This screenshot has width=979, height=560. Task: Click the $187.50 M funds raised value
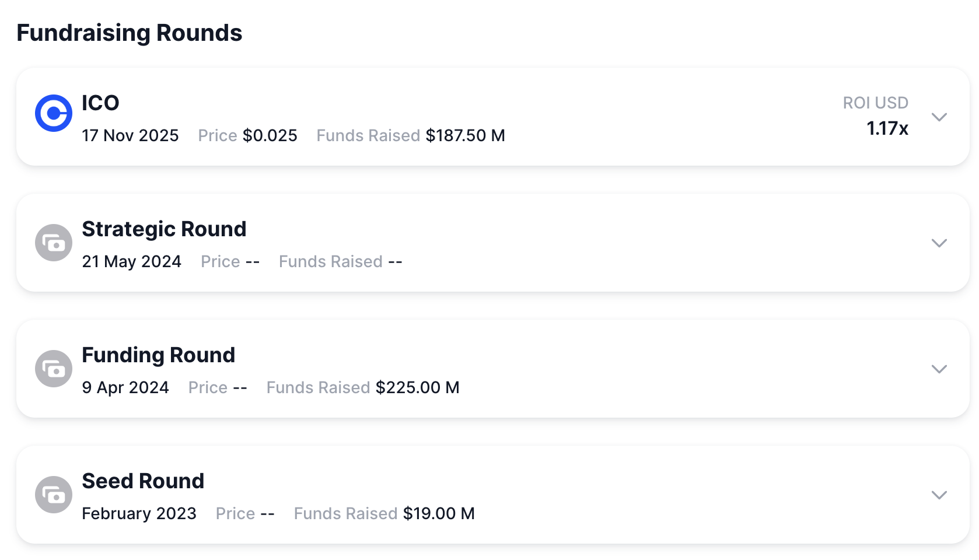[465, 135]
